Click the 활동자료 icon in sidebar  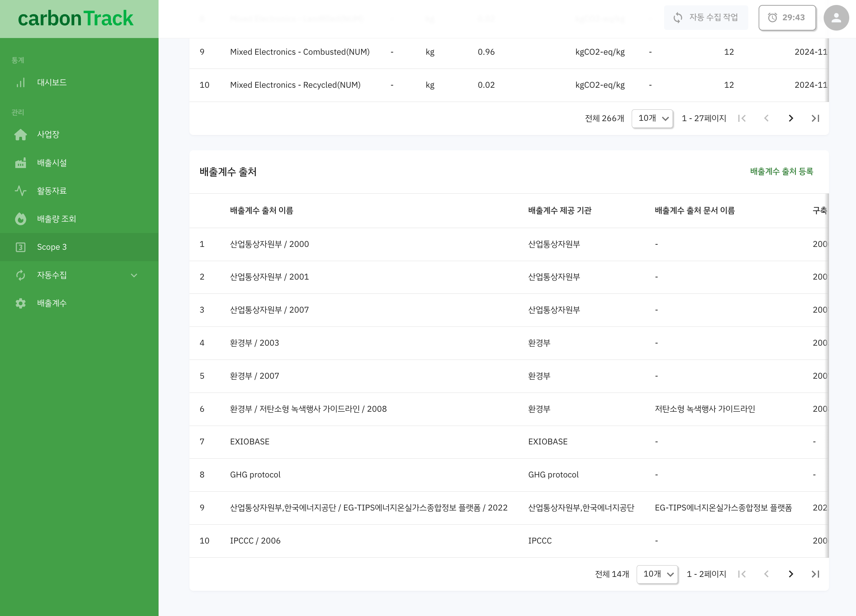[20, 191]
